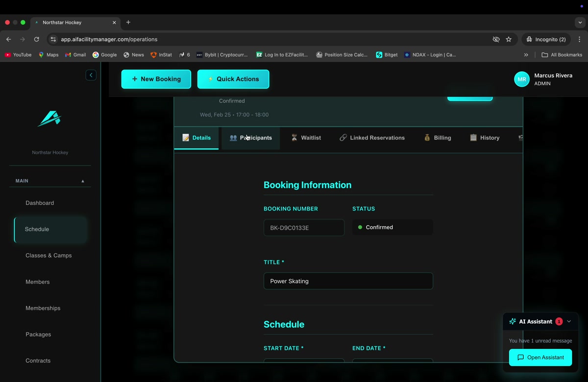
Task: Navigate to Classes & Camps in the sidebar
Action: pos(49,255)
